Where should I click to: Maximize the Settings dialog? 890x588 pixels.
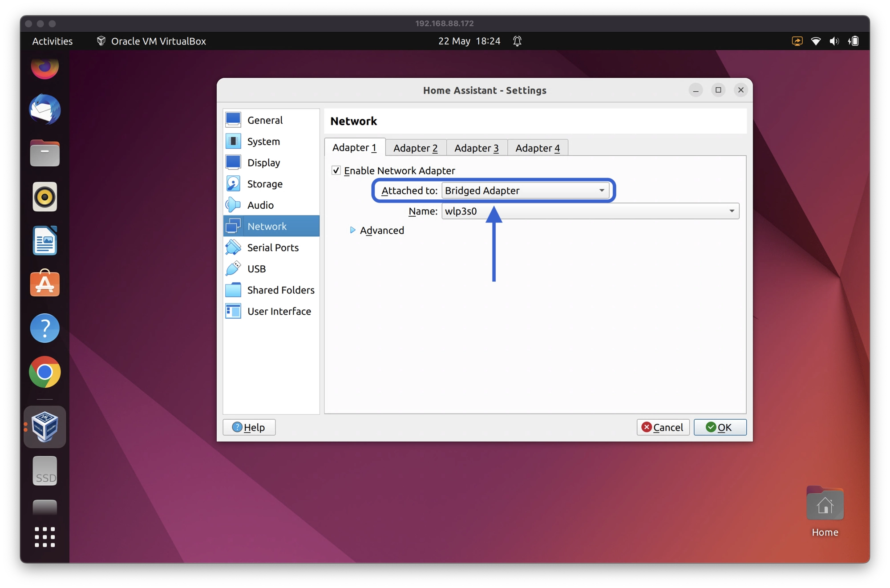click(x=718, y=90)
